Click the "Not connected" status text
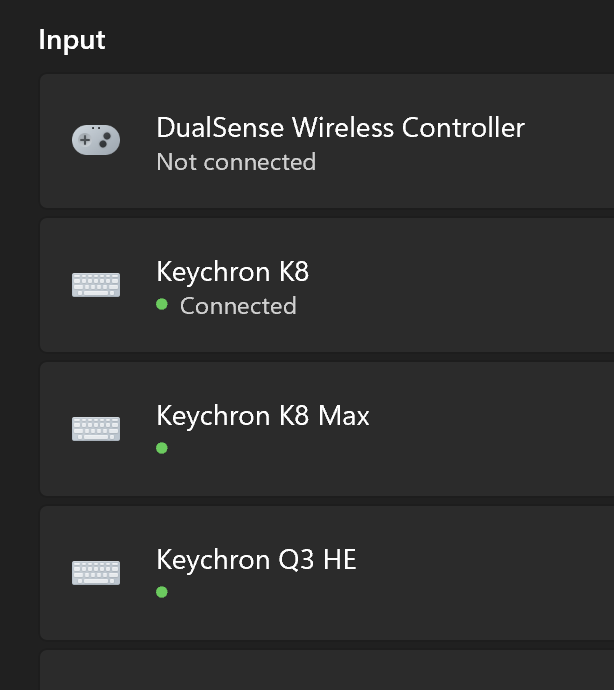 236,162
